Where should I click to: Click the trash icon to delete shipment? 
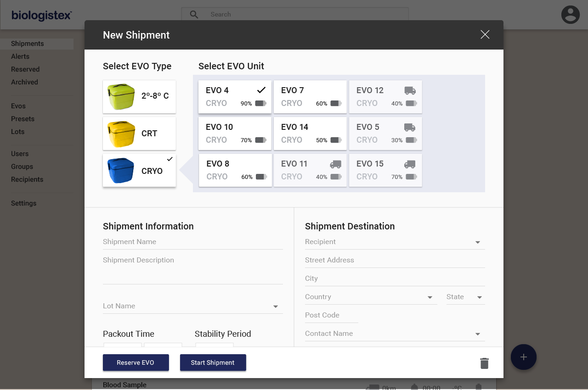[484, 362]
